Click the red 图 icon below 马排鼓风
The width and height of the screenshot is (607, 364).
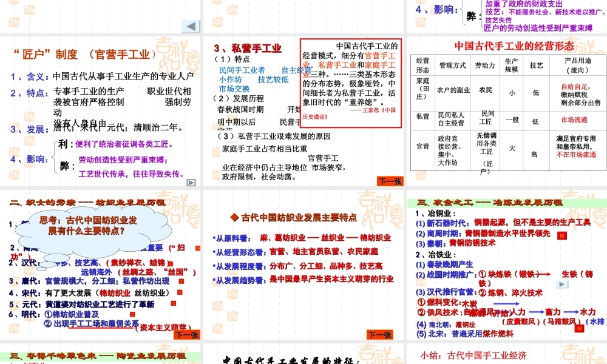[579, 328]
